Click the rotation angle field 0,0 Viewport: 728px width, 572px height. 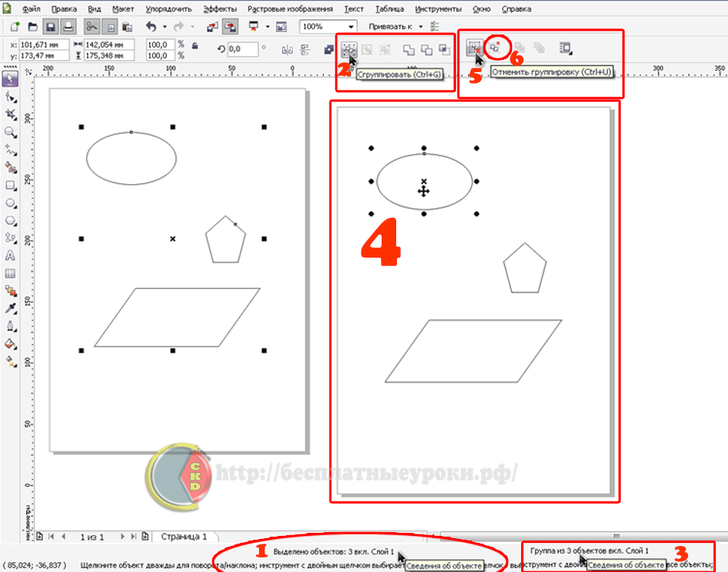point(242,49)
